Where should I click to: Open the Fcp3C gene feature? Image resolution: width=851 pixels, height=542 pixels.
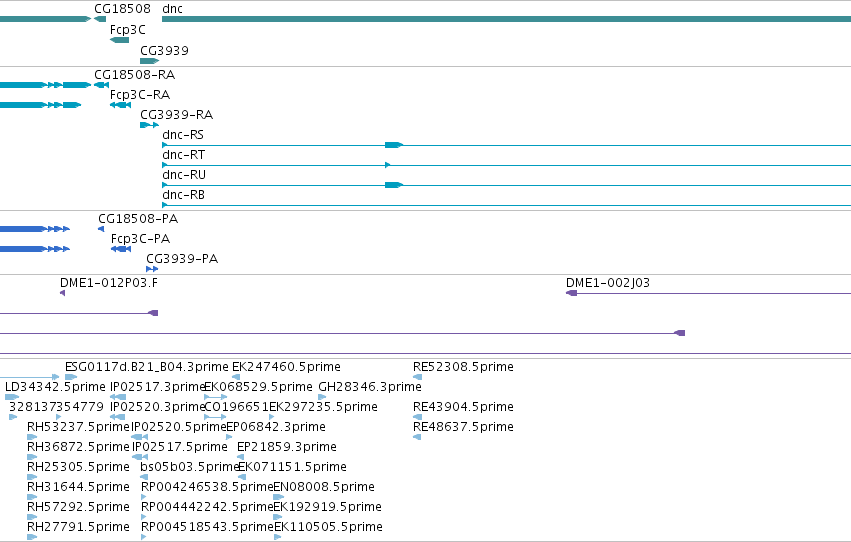click(x=119, y=40)
